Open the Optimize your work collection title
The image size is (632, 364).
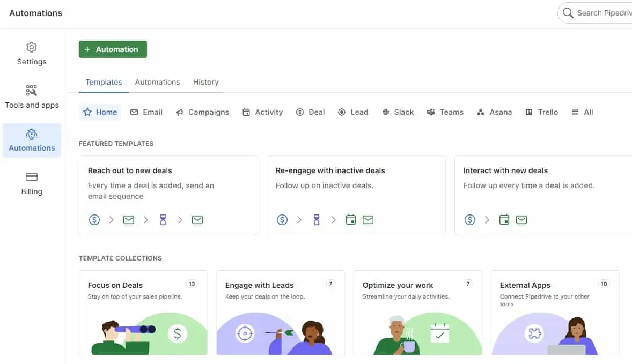tap(398, 285)
